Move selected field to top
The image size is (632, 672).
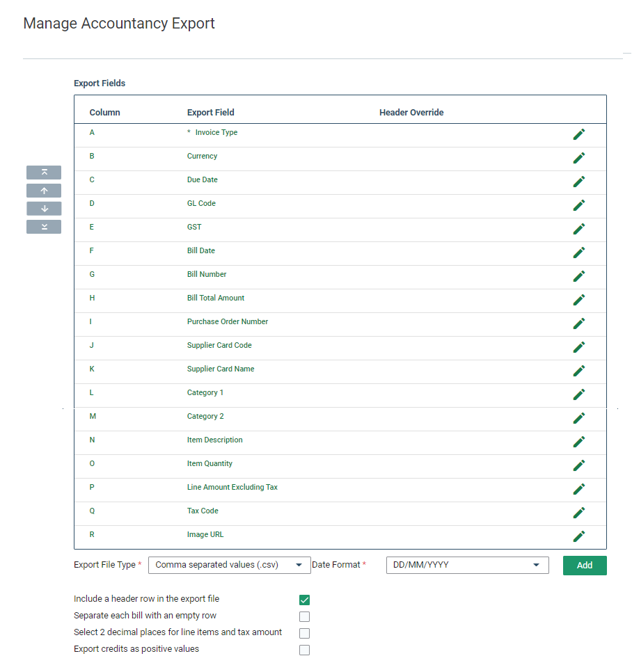tap(44, 173)
